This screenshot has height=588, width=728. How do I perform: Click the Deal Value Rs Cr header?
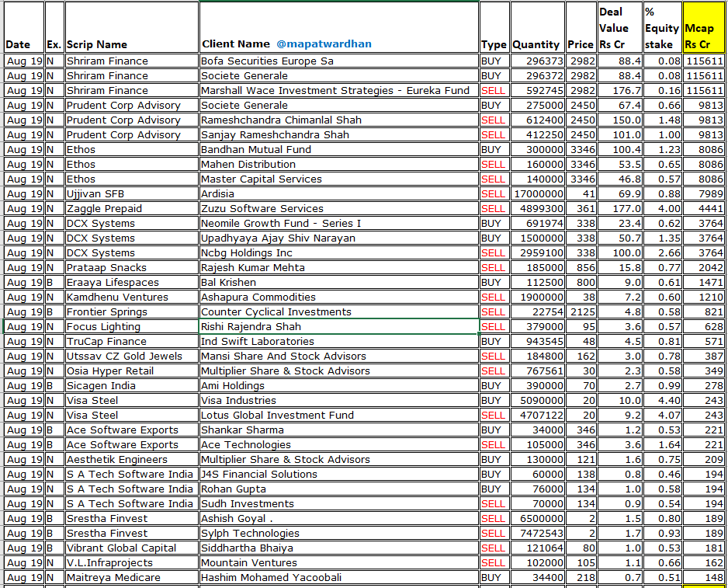620,27
